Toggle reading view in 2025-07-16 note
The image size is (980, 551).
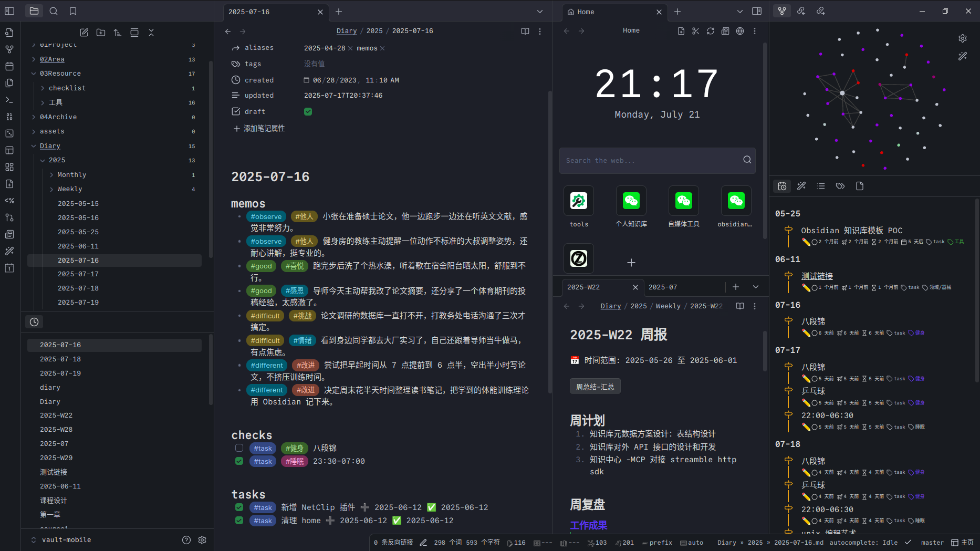pos(525,32)
